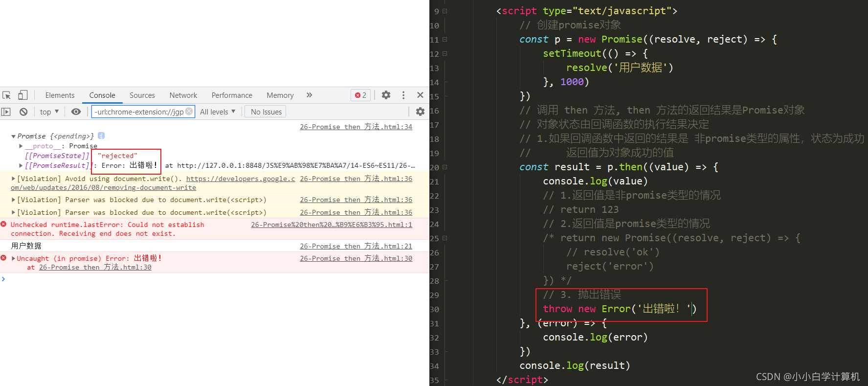Open the DevTools three-dot menu
This screenshot has width=868, height=386.
pyautogui.click(x=403, y=95)
